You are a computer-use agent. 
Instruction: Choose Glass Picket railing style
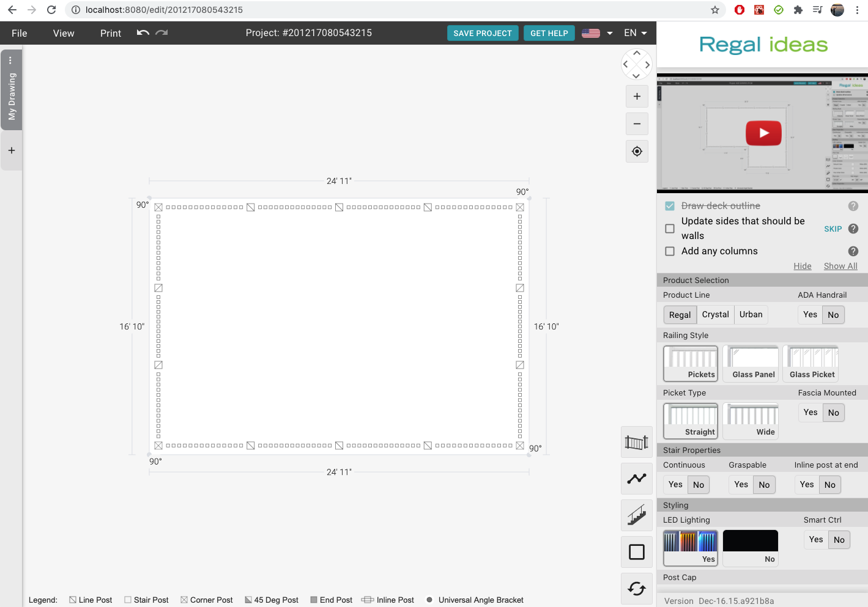pyautogui.click(x=811, y=364)
